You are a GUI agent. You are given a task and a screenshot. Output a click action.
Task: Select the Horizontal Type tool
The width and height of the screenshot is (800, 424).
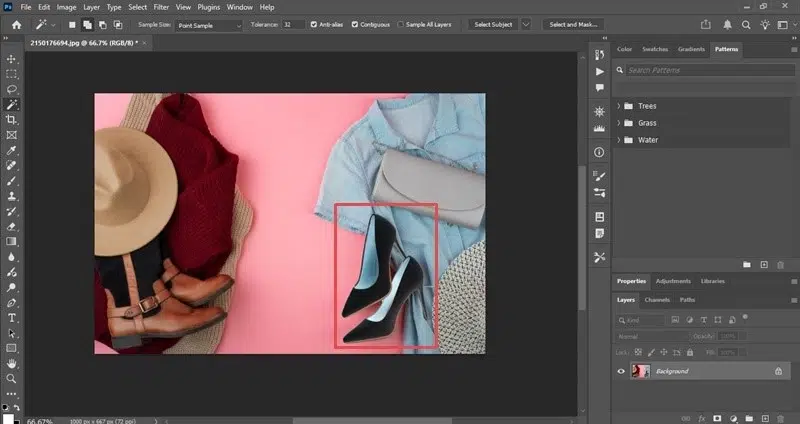point(11,318)
